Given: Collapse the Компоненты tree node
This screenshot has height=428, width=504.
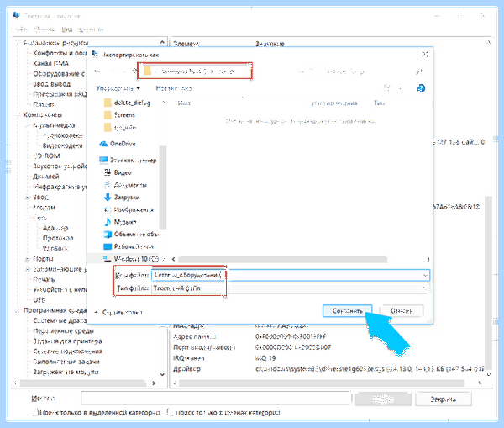Looking at the screenshot, I should pos(18,115).
